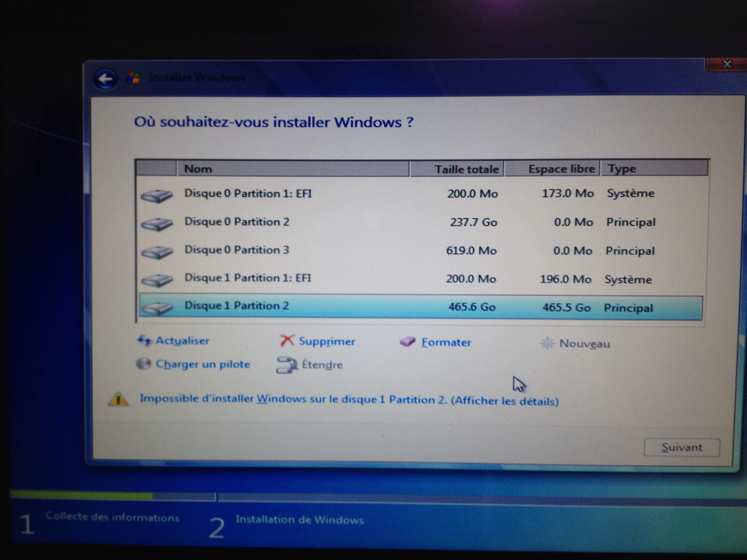Click the starburst icon beside Nouveau

547,343
